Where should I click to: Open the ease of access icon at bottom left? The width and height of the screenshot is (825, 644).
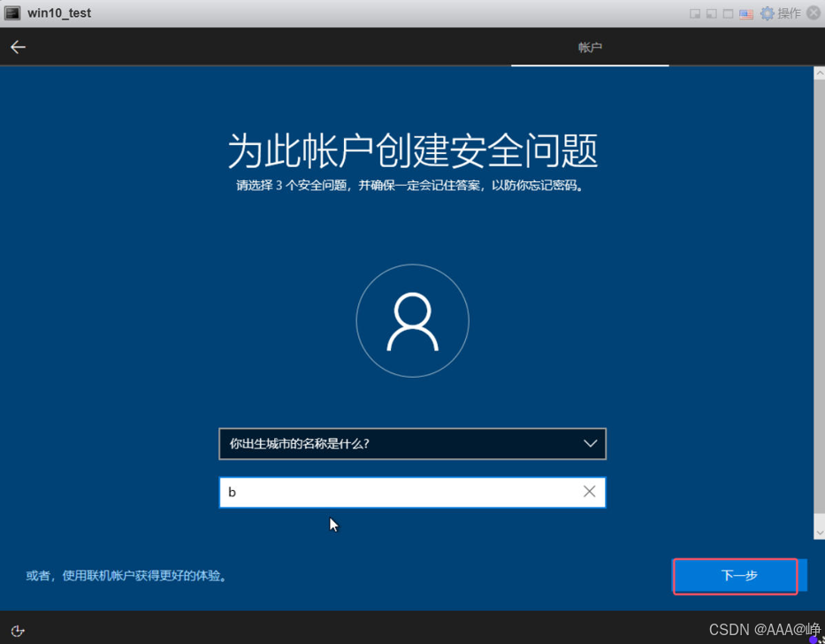coord(18,631)
